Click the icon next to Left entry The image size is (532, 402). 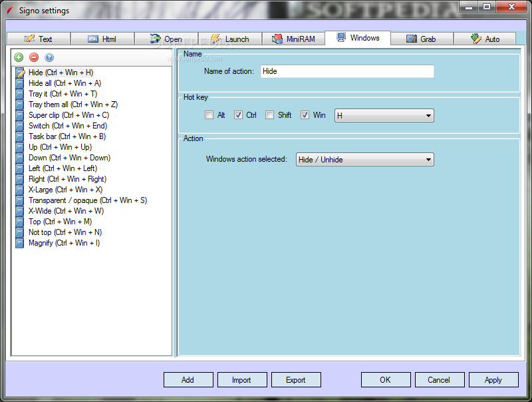[20, 168]
